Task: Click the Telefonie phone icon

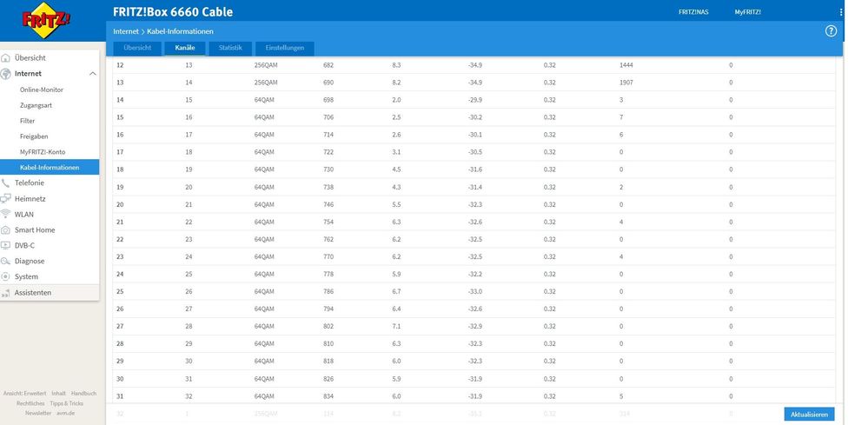Action: [x=5, y=183]
